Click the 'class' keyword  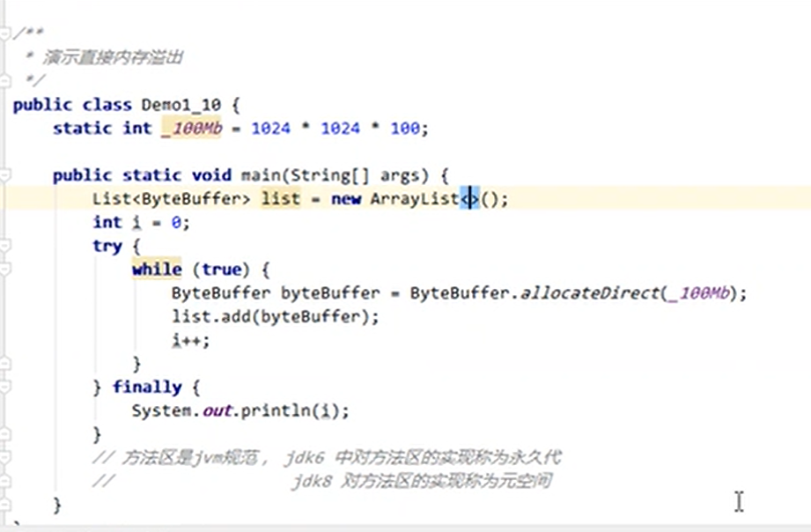(107, 105)
